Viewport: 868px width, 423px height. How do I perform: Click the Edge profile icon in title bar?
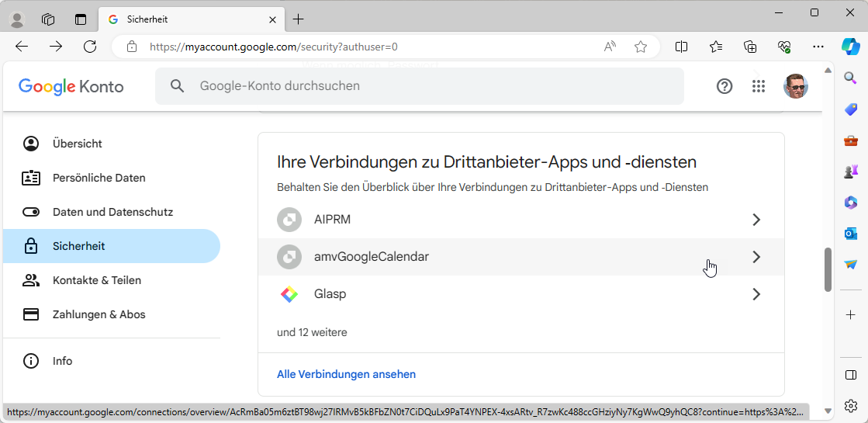pyautogui.click(x=18, y=19)
